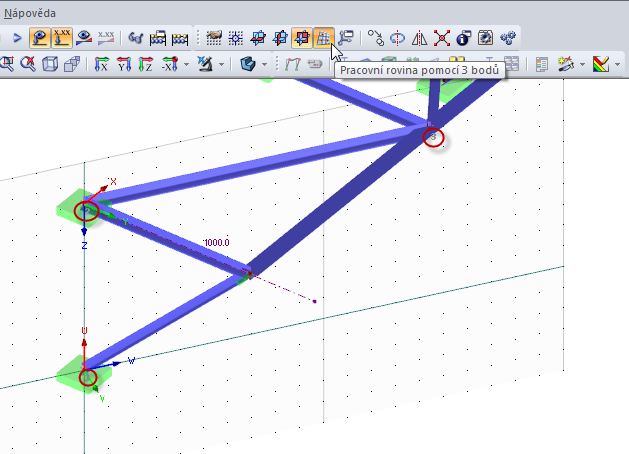Image resolution: width=629 pixels, height=454 pixels.
Task: Toggle the grid snap crosshair icon
Action: pyautogui.click(x=236, y=38)
